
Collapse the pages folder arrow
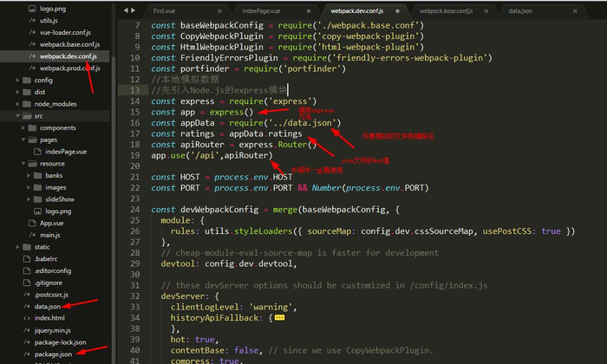23,140
